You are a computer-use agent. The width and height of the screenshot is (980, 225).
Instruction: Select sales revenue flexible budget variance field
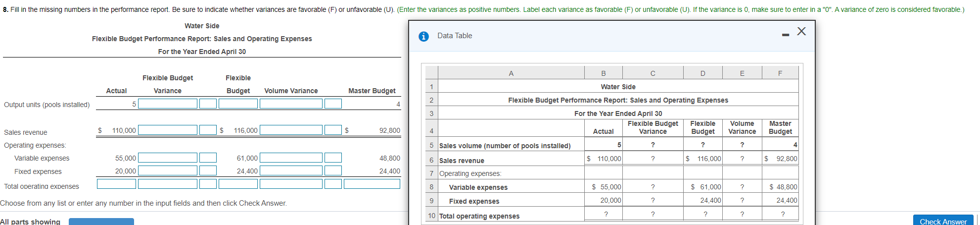click(168, 130)
